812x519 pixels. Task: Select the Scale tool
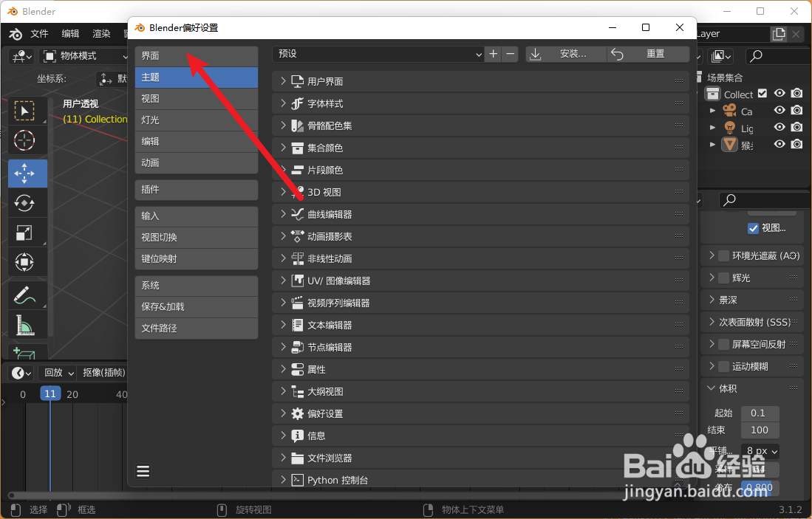pos(24,233)
